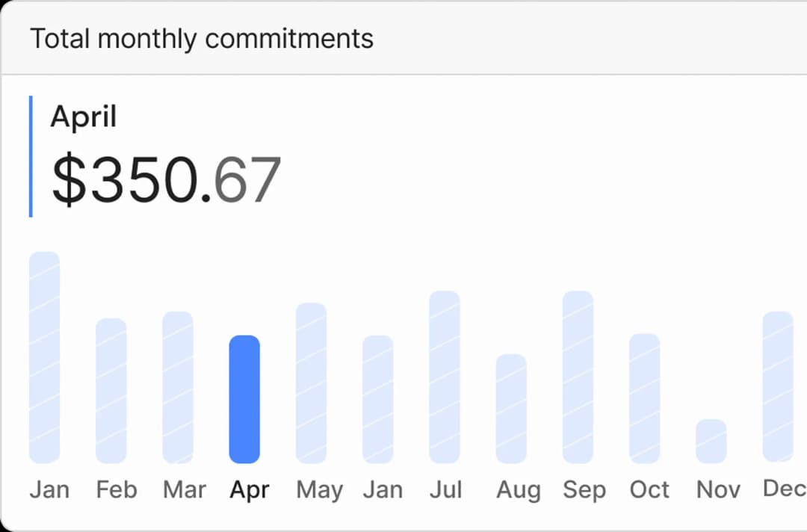Select the Apr month label
807x532 pixels.
tap(249, 489)
